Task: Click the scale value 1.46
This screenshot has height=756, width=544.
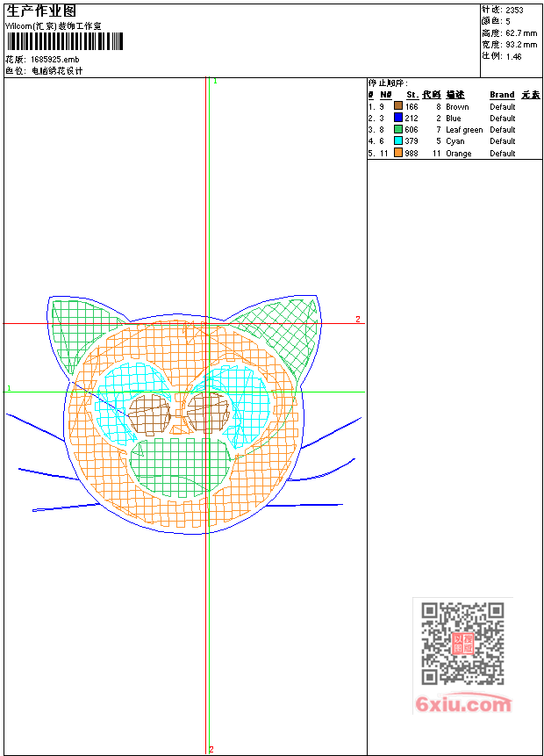Action: (513, 56)
